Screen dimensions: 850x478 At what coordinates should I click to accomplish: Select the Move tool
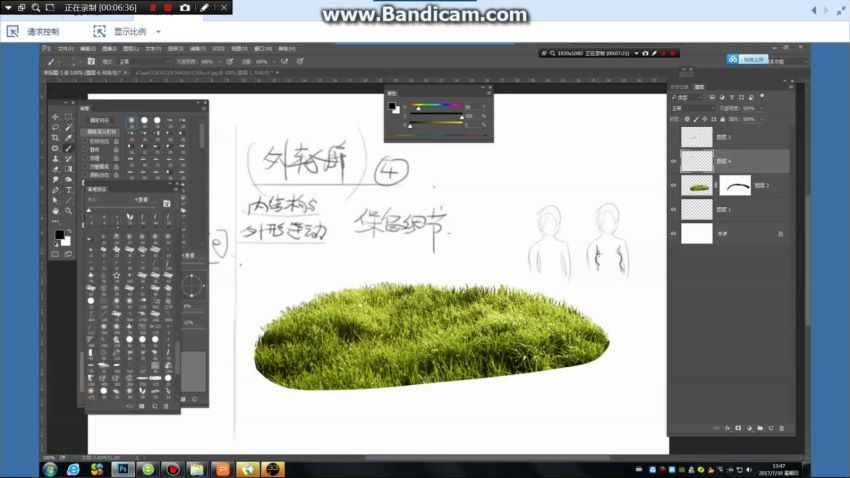pos(55,117)
